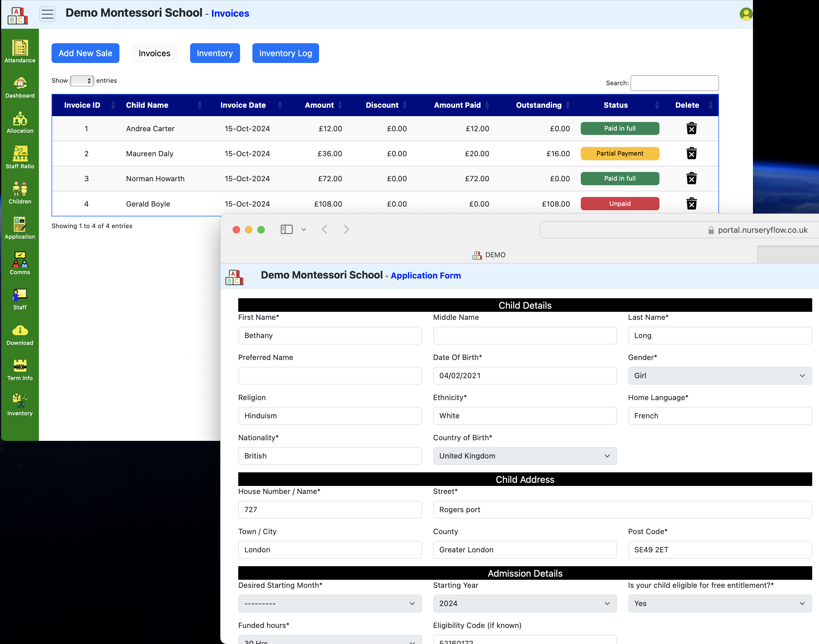
Task: Toggle Safari sidebar button
Action: pos(286,229)
